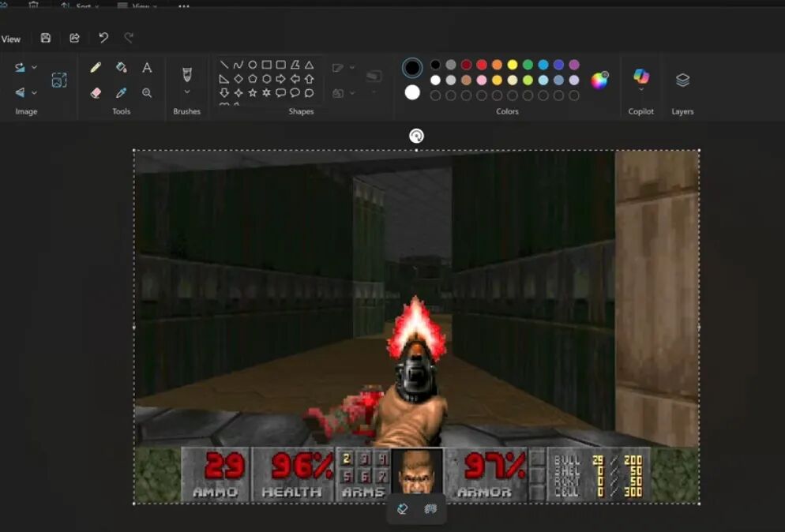This screenshot has height=532, width=785.
Task: Click the rotate handle above the selection
Action: [x=416, y=136]
